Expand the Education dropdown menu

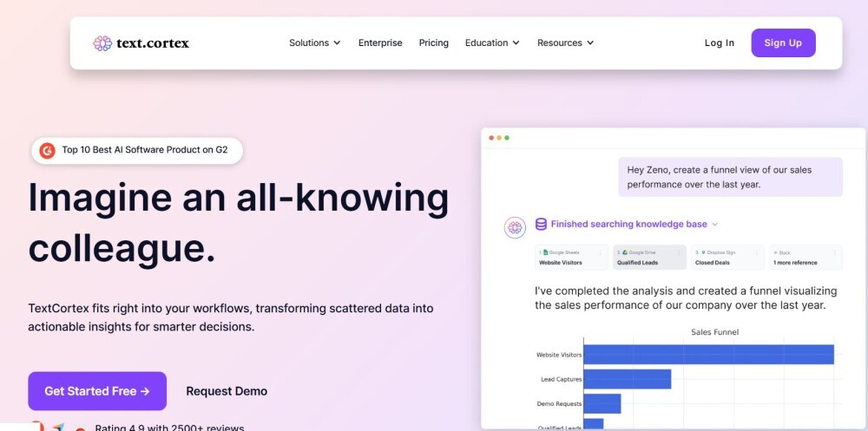492,42
